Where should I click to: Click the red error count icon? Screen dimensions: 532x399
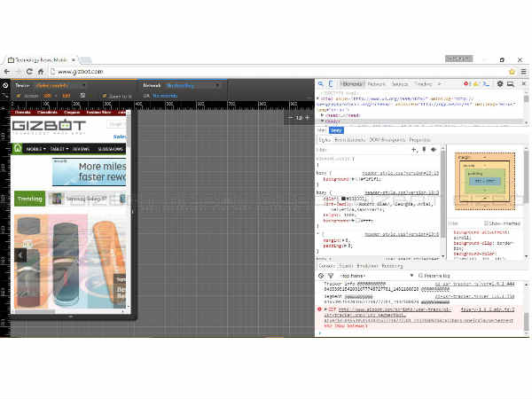coord(466,83)
